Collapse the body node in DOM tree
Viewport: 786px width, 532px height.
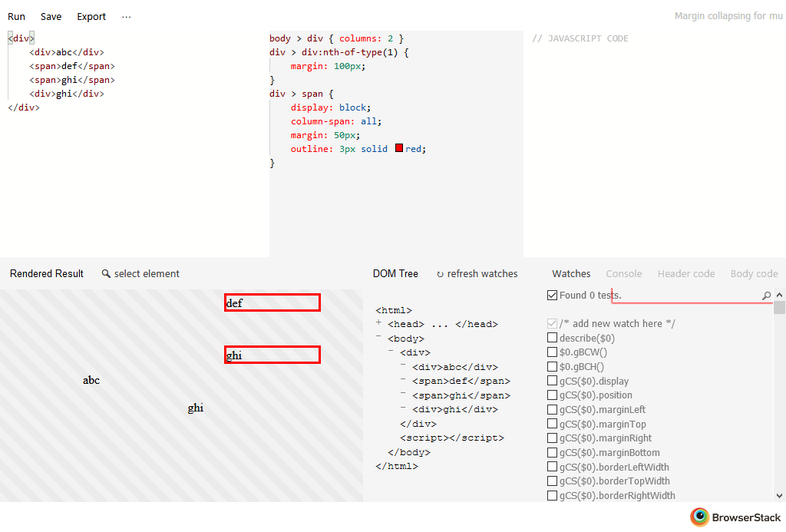click(x=378, y=337)
